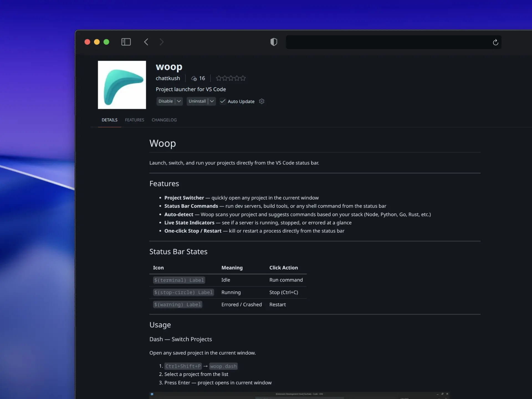532x399 pixels.
Task: Minimize the window with yellow button
Action: tap(97, 42)
